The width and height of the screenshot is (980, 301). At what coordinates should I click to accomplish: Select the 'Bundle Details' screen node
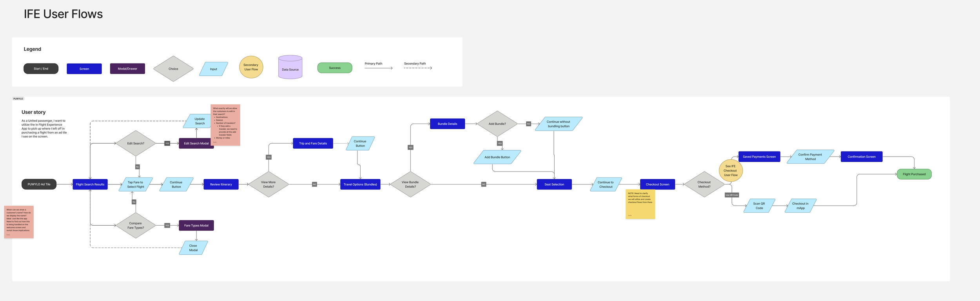coord(447,124)
